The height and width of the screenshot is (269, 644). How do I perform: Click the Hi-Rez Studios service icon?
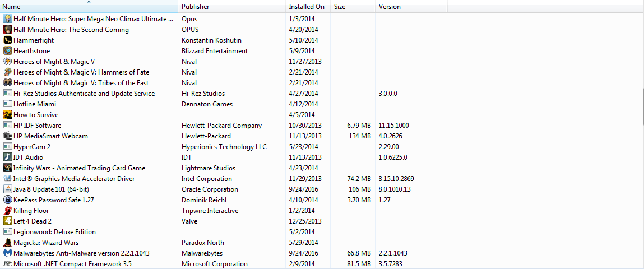(7, 94)
